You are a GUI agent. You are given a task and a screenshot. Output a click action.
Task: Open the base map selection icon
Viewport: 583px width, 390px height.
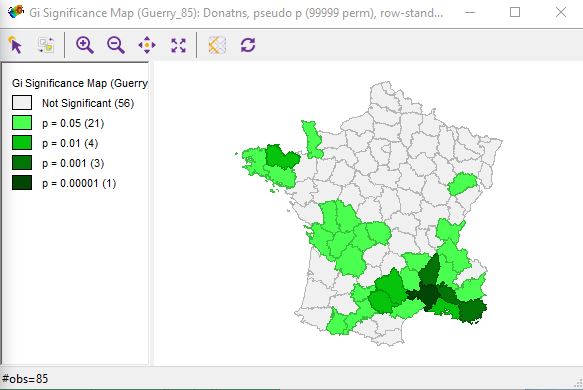pyautogui.click(x=217, y=45)
